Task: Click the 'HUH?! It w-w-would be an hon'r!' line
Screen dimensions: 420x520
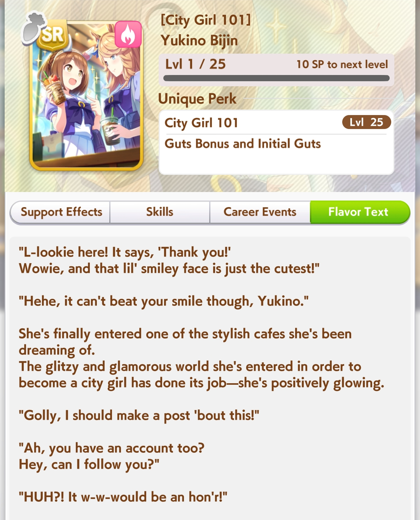Action: 123,497
